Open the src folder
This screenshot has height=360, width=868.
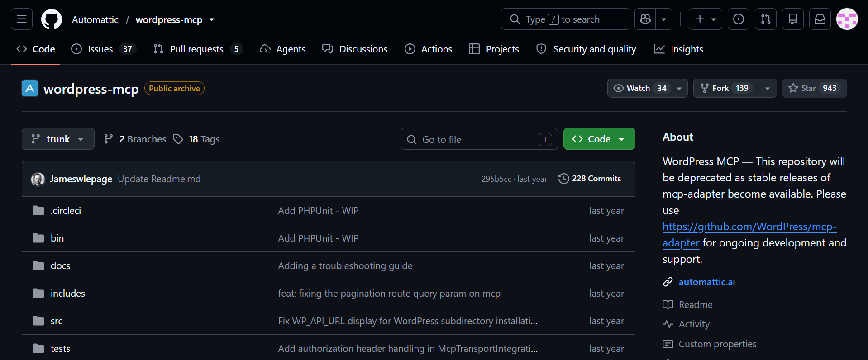click(57, 321)
